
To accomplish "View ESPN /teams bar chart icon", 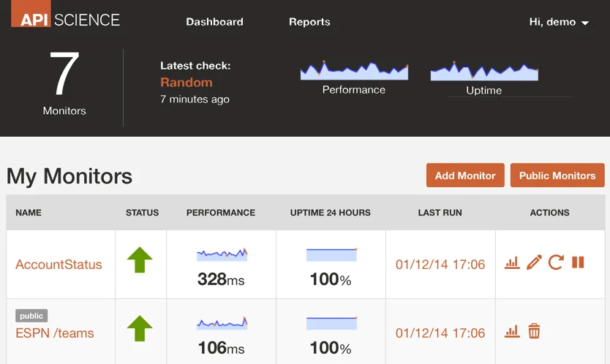I will pyautogui.click(x=512, y=331).
